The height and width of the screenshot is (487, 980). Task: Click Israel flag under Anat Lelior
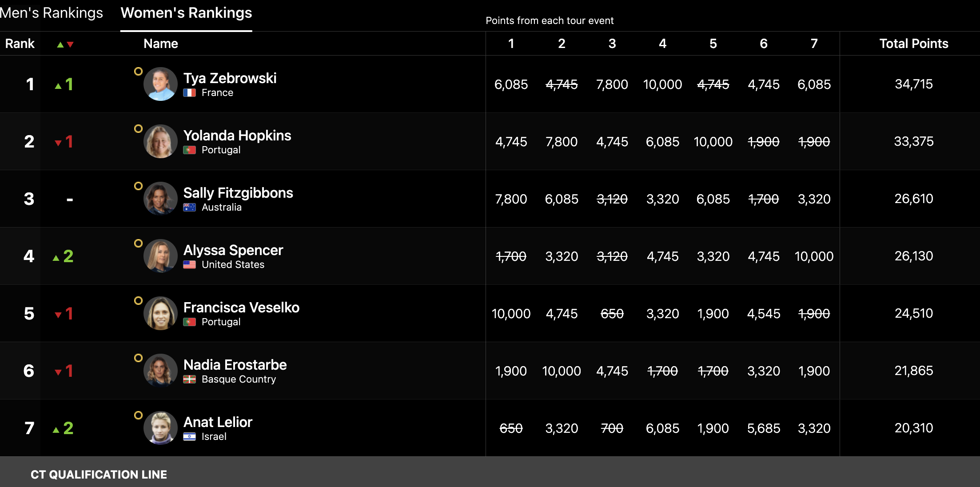point(190,437)
